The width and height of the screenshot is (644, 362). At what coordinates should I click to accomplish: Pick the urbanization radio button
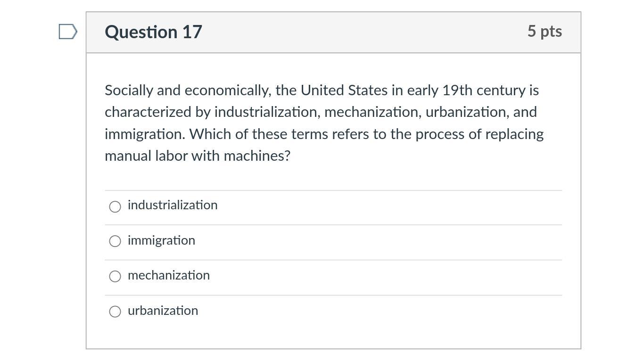115,312
